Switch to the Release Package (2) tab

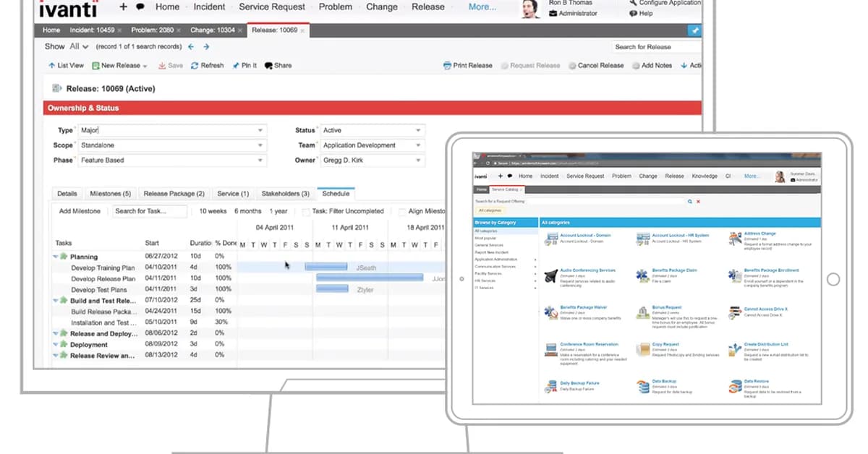[x=174, y=194]
